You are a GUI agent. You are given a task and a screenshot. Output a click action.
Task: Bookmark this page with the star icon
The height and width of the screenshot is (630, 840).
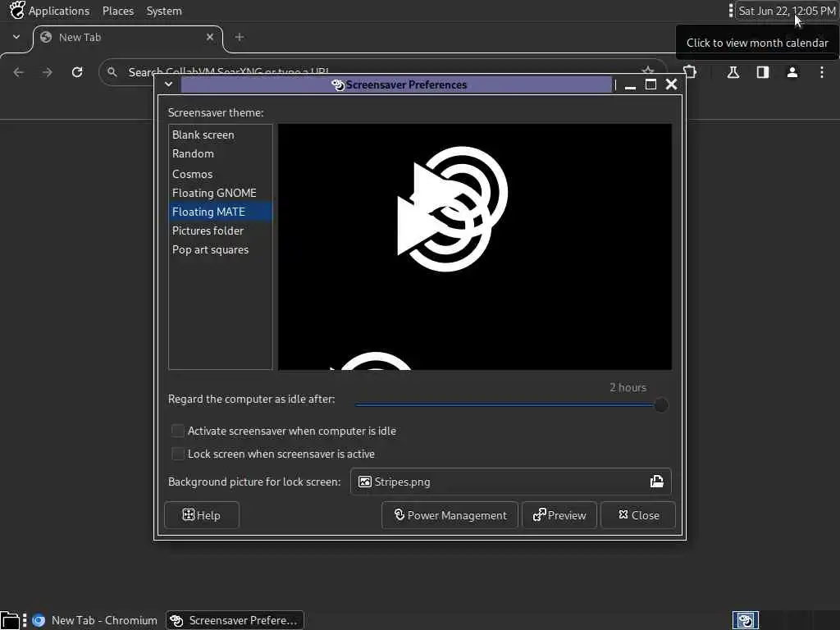[648, 71]
